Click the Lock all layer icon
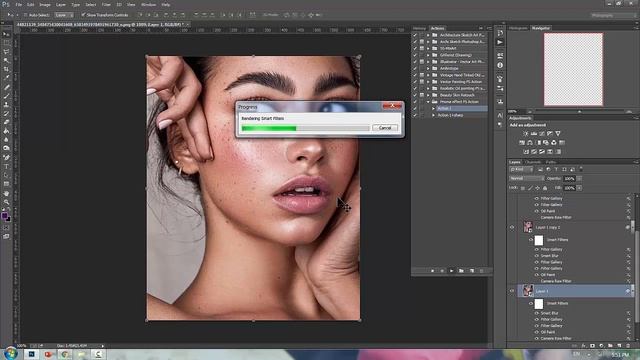This screenshot has width=640, height=360. [x=545, y=188]
